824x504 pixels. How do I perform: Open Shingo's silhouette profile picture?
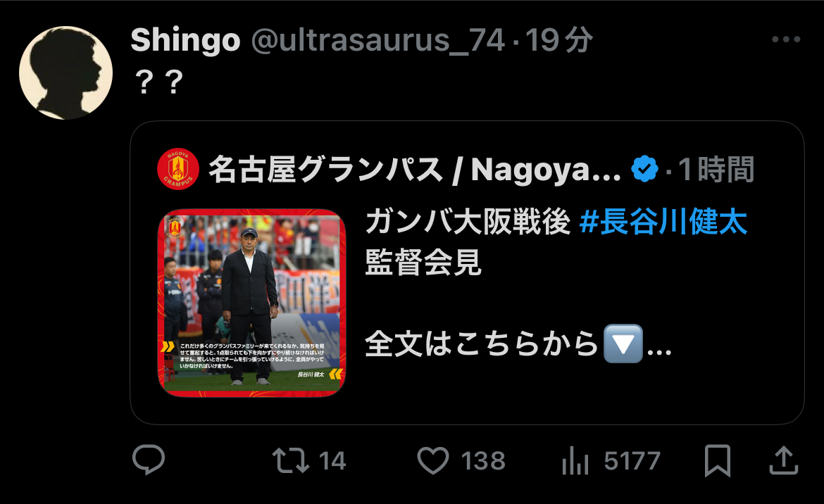(x=65, y=73)
